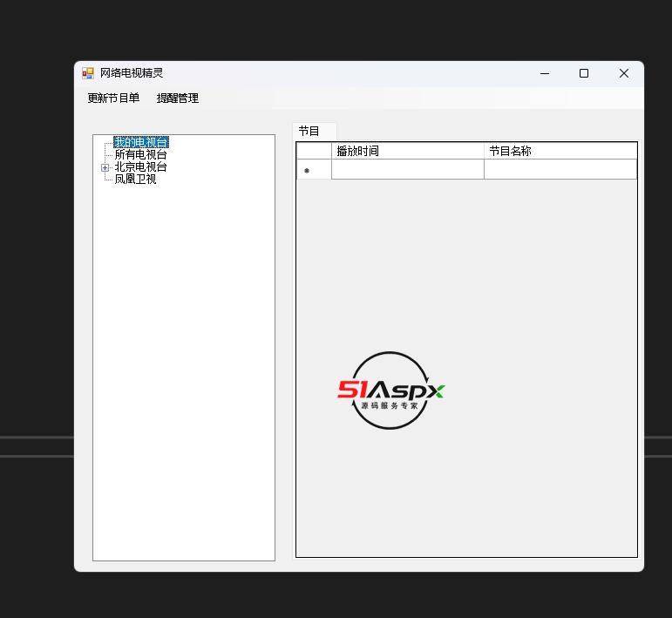The width and height of the screenshot is (672, 618).
Task: Expand the 北京电视台 node
Action: tap(105, 167)
